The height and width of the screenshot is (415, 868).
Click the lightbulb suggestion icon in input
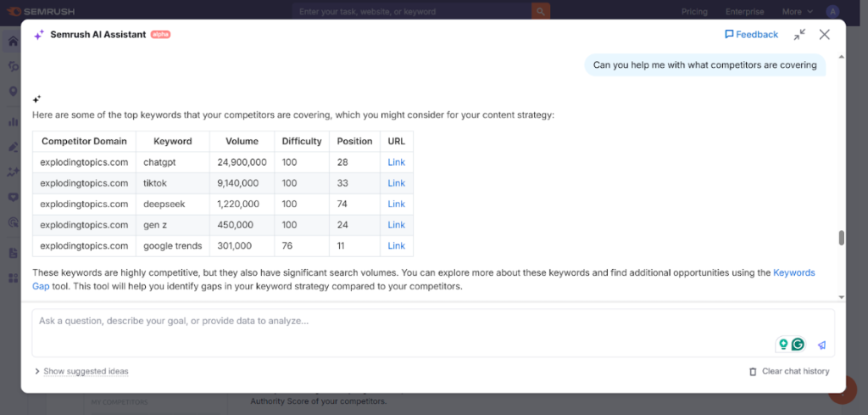(x=782, y=344)
